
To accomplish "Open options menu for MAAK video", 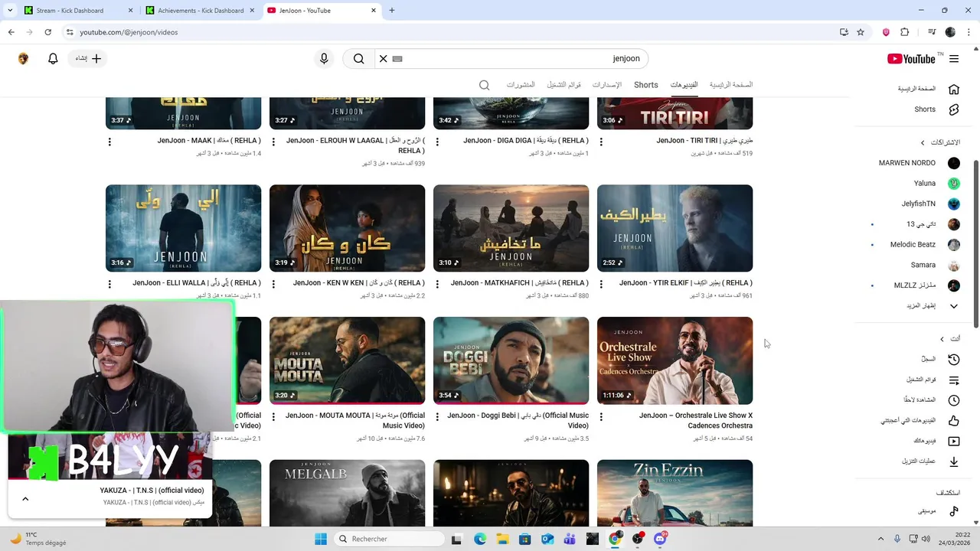I will (109, 142).
